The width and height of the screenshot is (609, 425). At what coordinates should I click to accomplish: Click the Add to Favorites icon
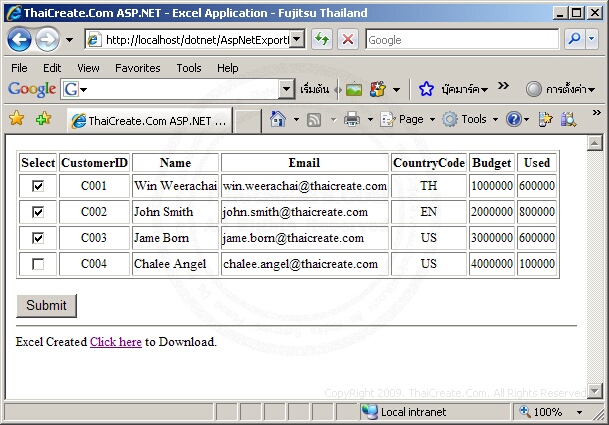[x=42, y=119]
